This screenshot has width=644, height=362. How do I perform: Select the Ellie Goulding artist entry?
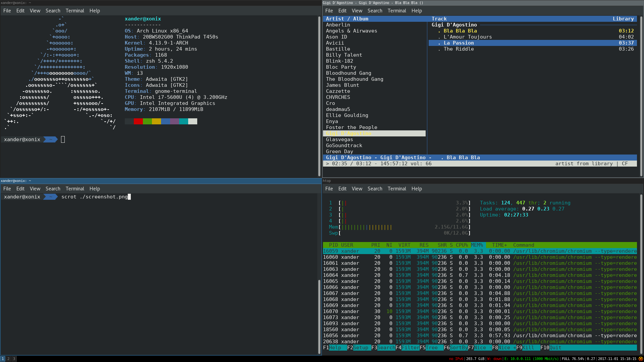[347, 115]
